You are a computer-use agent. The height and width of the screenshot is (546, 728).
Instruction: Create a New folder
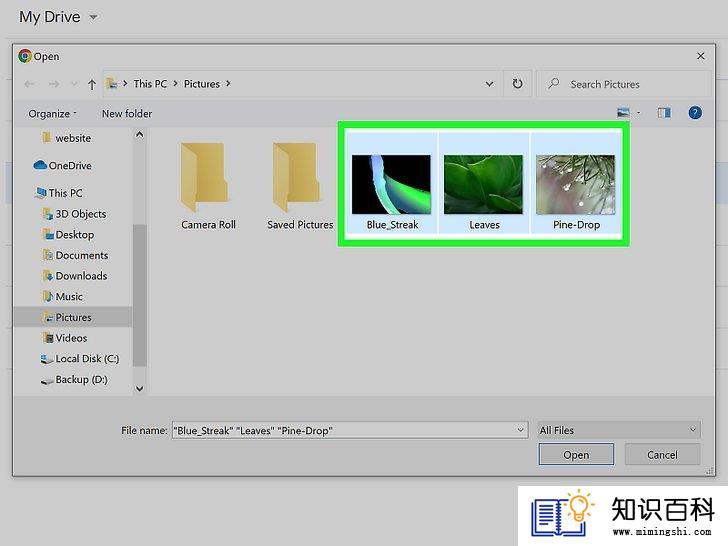(127, 114)
